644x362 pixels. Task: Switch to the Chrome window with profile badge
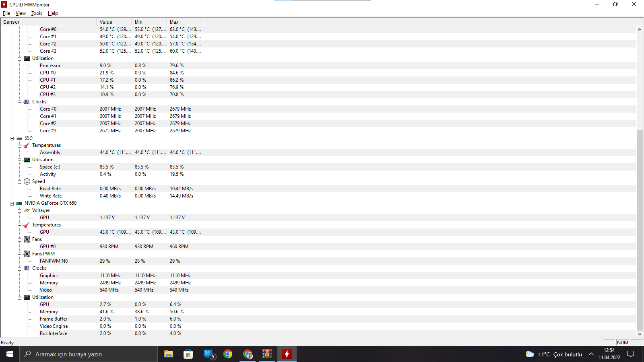tap(248, 354)
